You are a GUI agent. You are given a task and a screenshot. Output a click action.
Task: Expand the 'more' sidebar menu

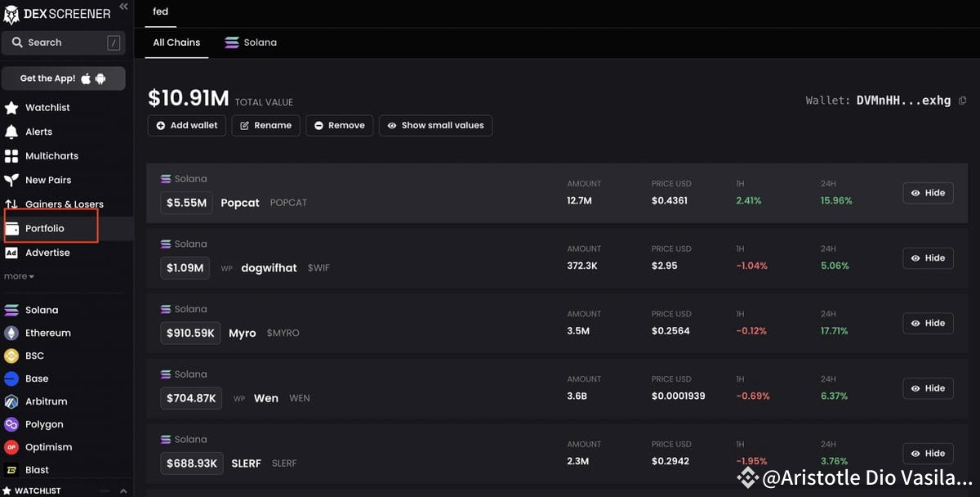point(19,276)
